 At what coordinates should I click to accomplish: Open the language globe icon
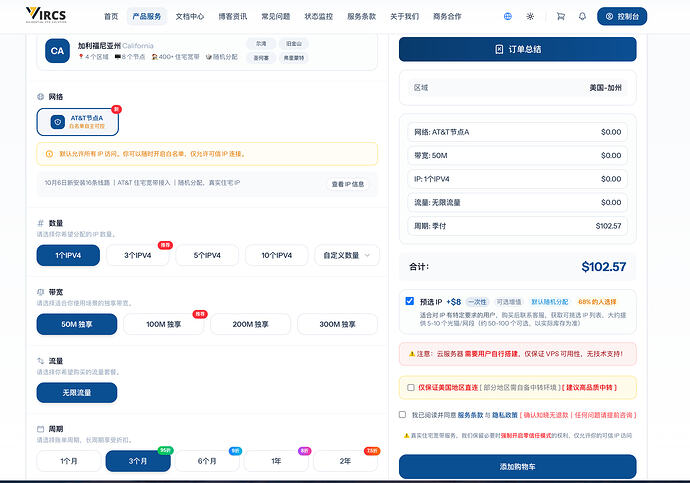point(507,16)
